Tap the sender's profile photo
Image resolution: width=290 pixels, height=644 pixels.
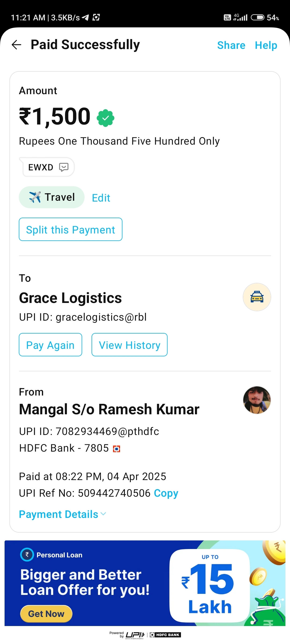click(257, 400)
